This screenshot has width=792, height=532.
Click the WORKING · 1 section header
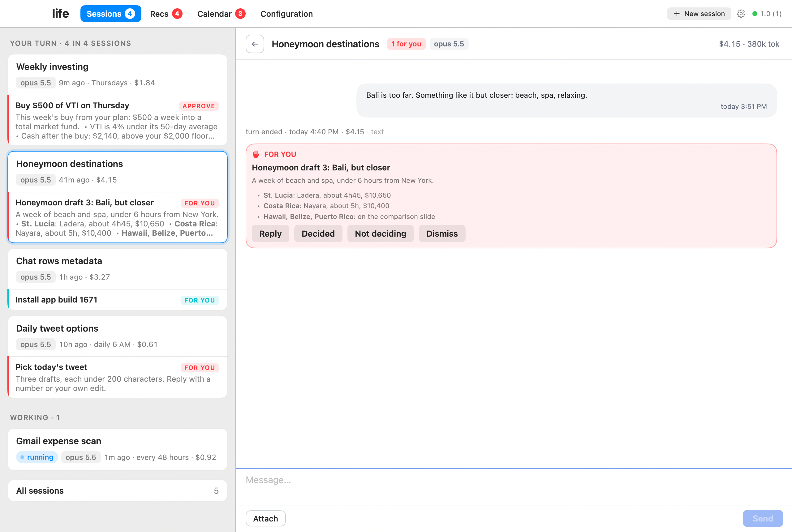coord(35,418)
